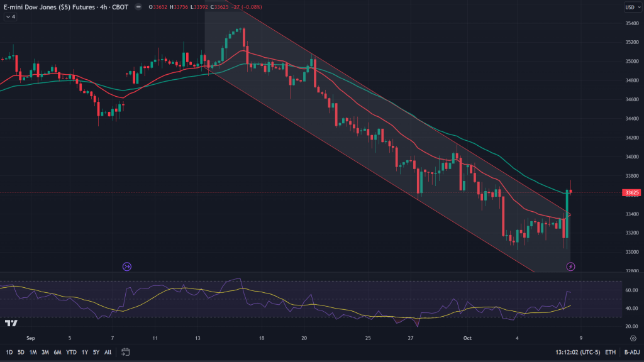Viewport: 644px width, 362px height.
Task: Choose the All date range button
Action: pos(108,352)
